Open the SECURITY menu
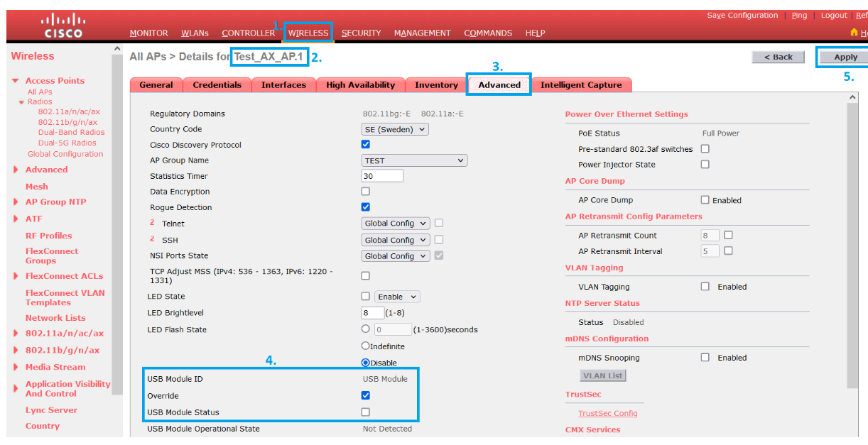Screen dimensions: 868x445 point(361,33)
